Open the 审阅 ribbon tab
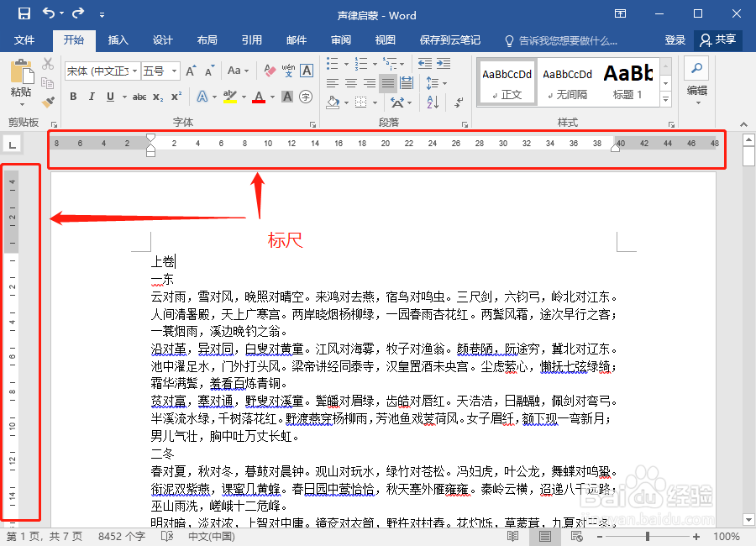Image resolution: width=756 pixels, height=546 pixels. [340, 39]
